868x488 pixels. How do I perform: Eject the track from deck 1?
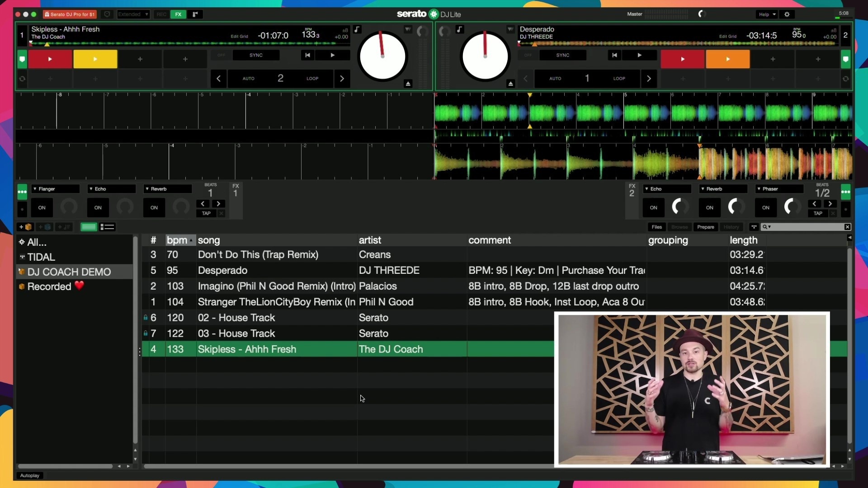coord(408,84)
